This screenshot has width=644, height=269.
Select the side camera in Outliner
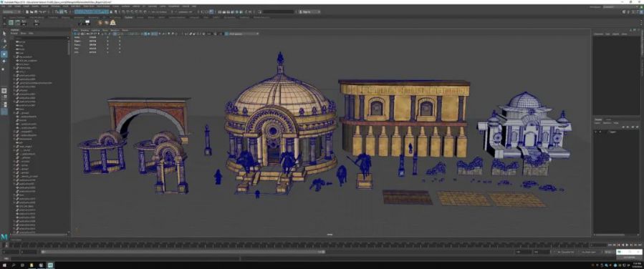point(21,53)
